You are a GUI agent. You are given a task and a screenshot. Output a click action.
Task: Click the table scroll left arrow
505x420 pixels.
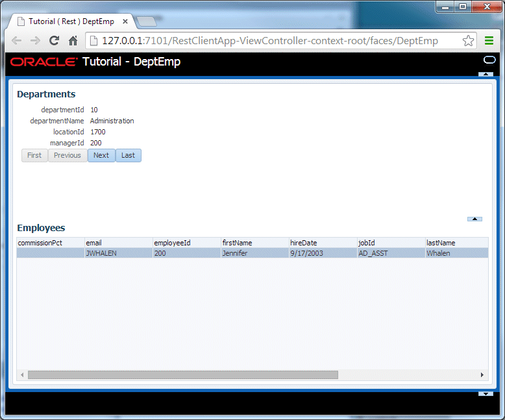pyautogui.click(x=22, y=375)
